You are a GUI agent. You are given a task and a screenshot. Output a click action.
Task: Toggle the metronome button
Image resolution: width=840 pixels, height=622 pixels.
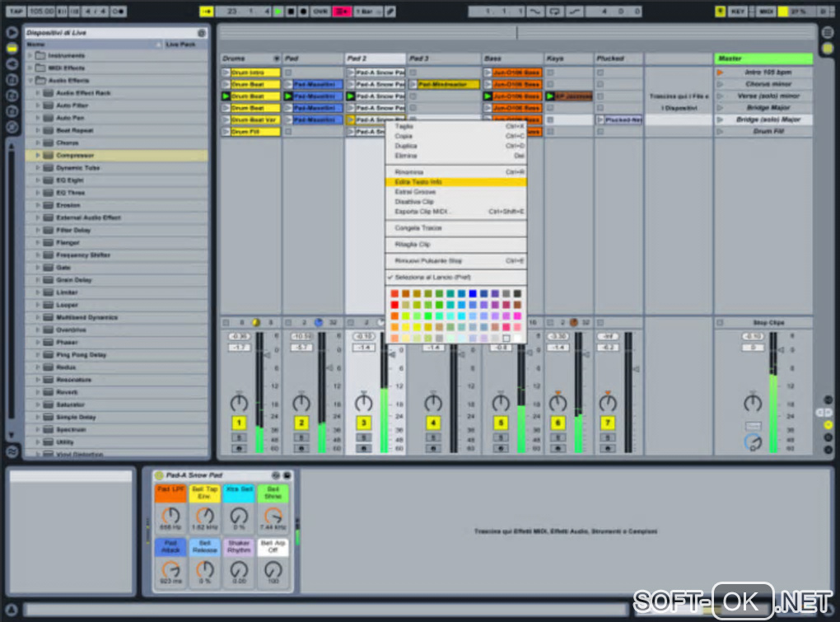pyautogui.click(x=119, y=11)
